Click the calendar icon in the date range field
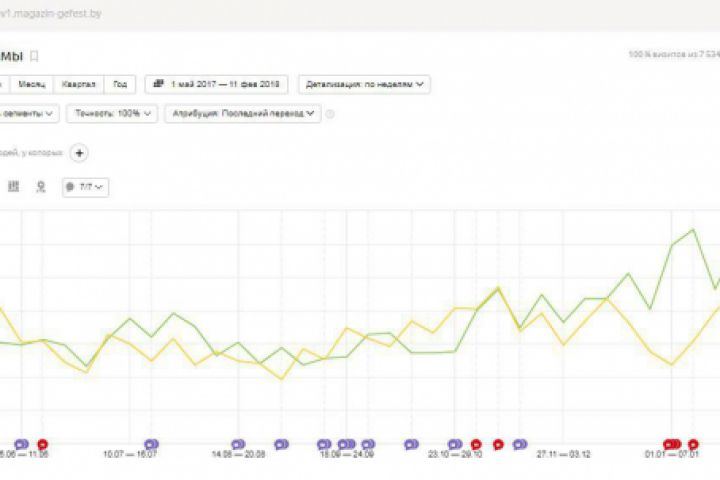The height and width of the screenshot is (480, 720). pos(158,84)
